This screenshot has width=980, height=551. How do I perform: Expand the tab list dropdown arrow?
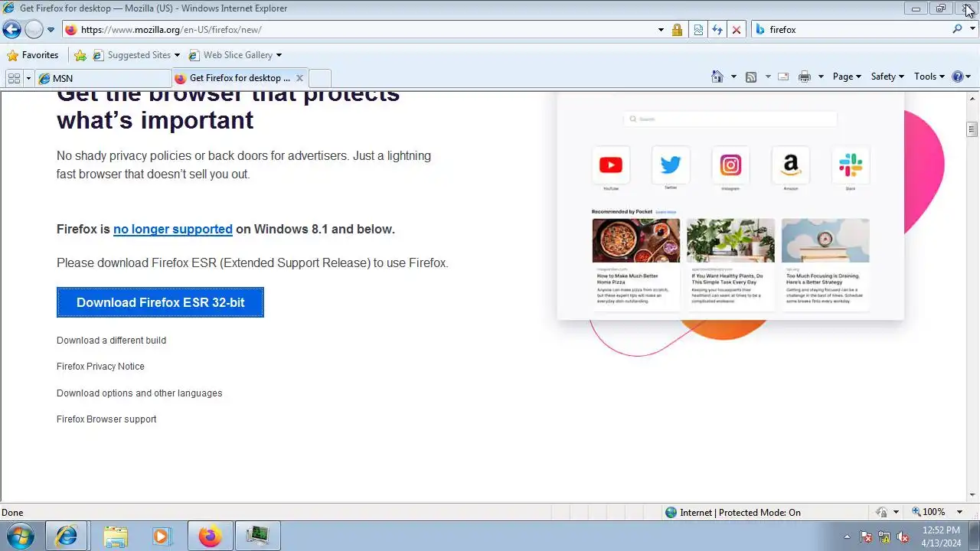[x=28, y=78]
